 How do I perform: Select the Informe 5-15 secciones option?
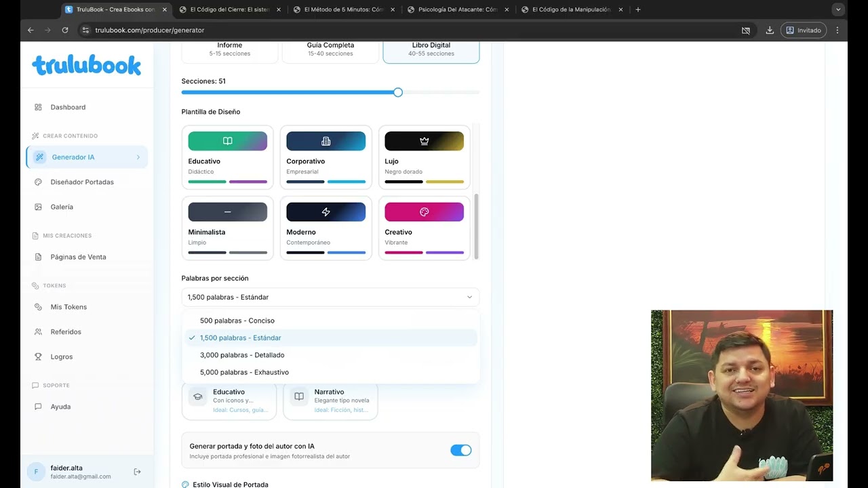(230, 51)
